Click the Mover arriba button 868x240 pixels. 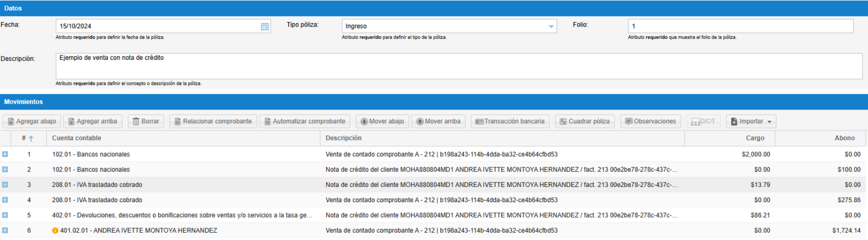[x=439, y=121]
